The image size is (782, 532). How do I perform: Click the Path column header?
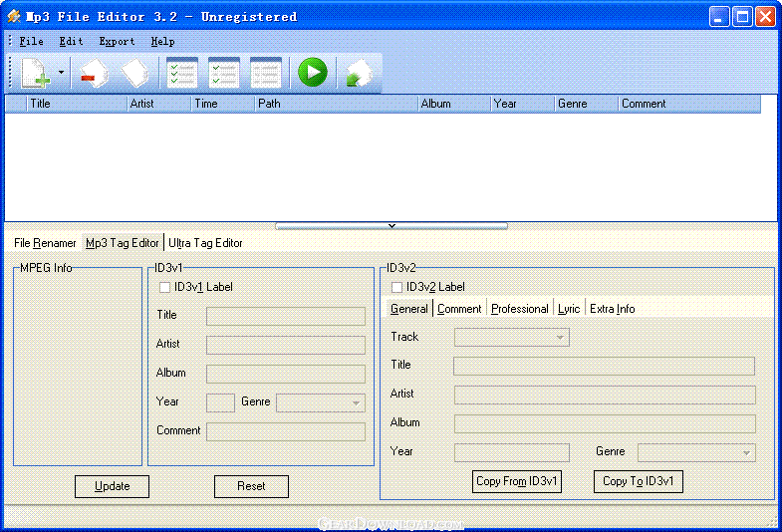pos(336,104)
